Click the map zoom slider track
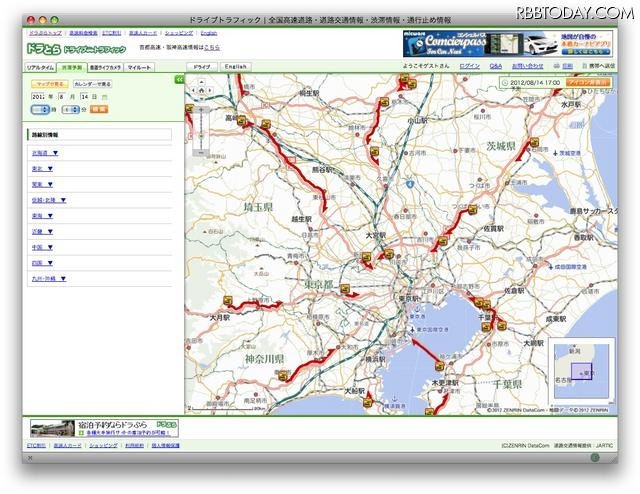This screenshot has height=494, width=640. click(200, 126)
